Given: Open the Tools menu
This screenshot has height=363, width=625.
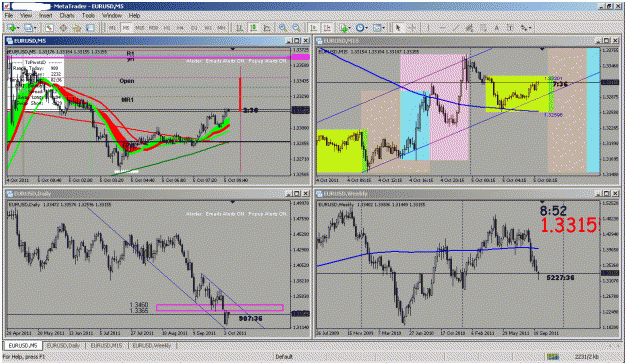Looking at the screenshot, I should click(x=88, y=16).
